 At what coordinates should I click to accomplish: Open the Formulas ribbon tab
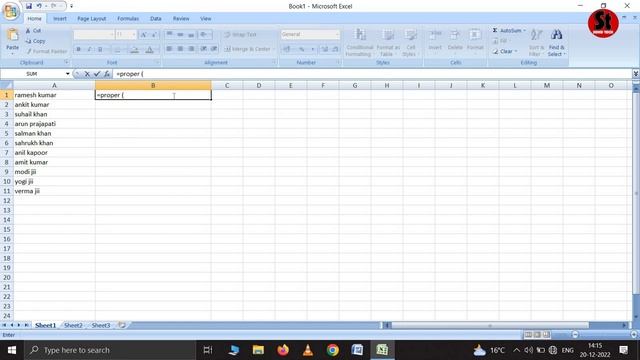pos(128,19)
